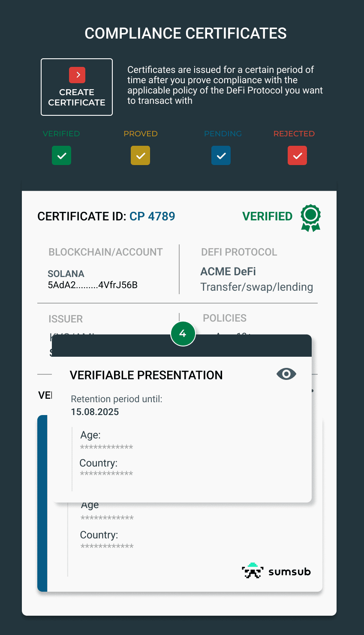The image size is (364, 635).
Task: Open certificate details via CP 4789 link
Action: pos(153,216)
